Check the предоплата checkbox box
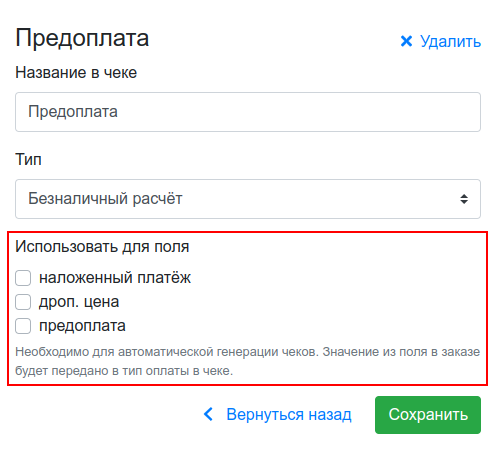This screenshot has height=451, width=496. point(23,326)
